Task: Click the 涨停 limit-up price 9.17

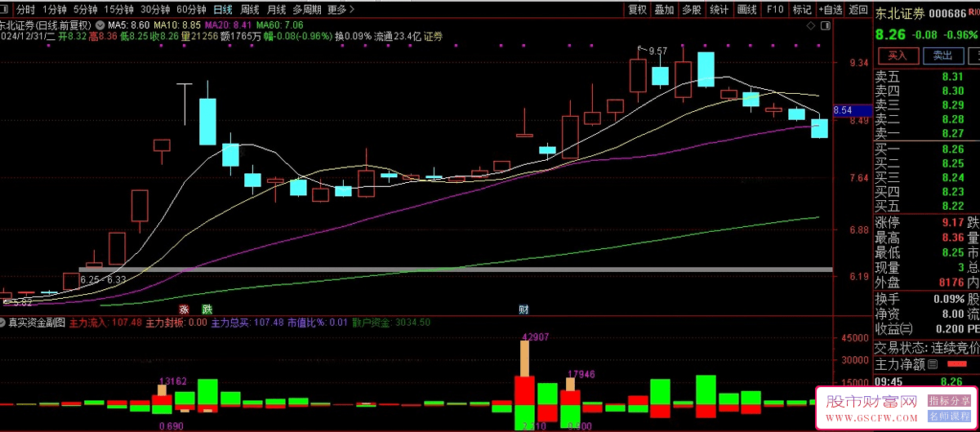Action: 953,222
